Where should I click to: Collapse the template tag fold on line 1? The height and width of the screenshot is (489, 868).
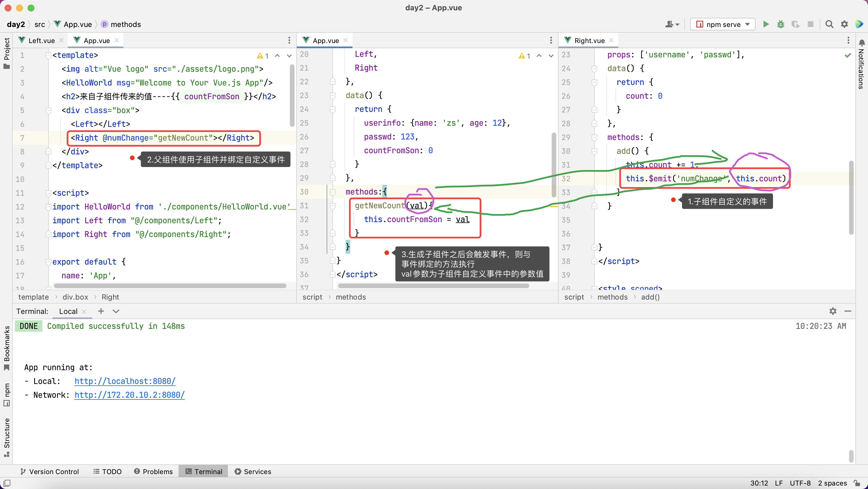click(x=48, y=55)
